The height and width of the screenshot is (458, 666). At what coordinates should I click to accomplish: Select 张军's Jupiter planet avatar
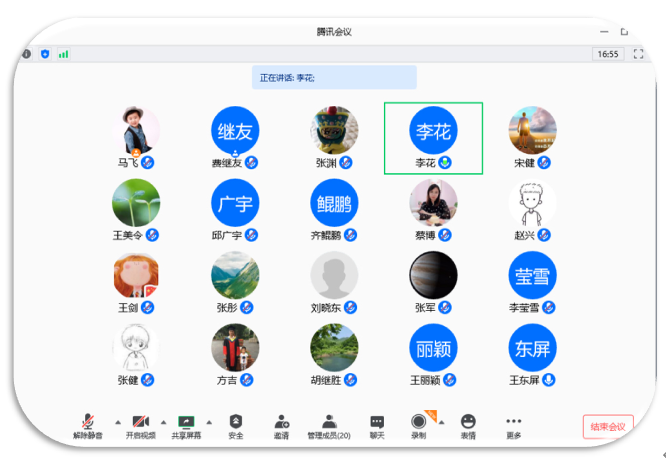[433, 275]
